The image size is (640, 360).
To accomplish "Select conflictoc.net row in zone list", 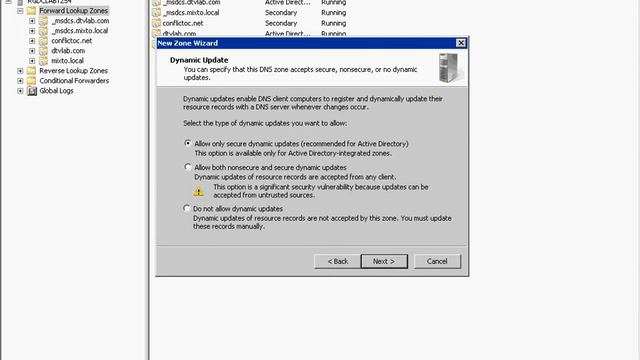I will 249,23.
